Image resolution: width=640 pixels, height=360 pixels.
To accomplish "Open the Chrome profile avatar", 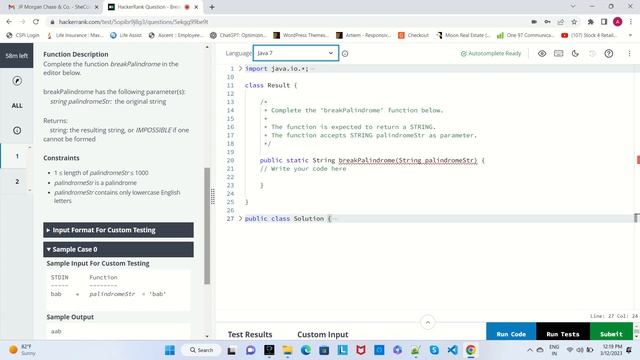I will tap(618, 22).
